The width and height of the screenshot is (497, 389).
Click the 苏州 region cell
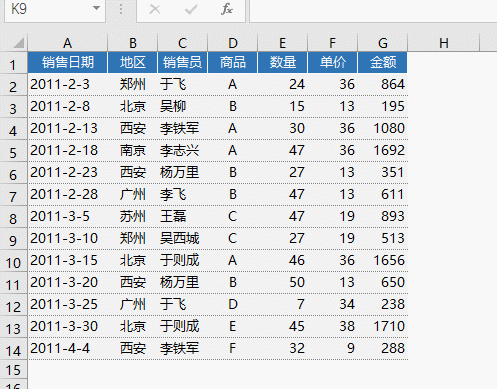pyautogui.click(x=133, y=216)
